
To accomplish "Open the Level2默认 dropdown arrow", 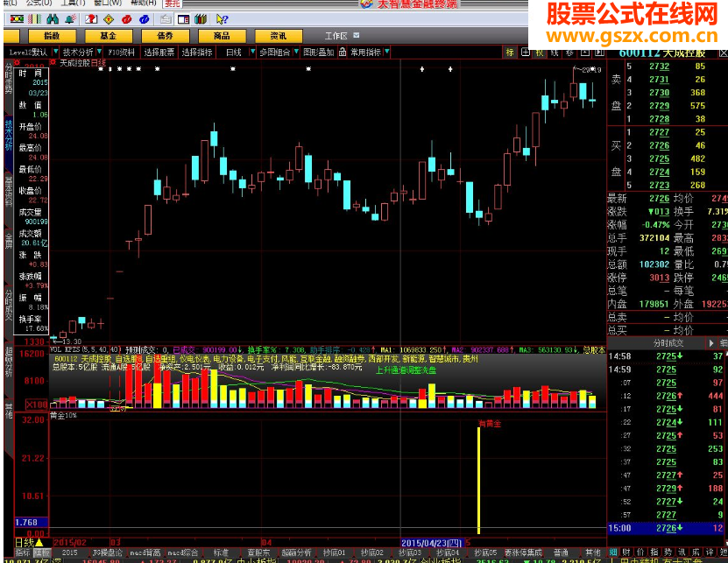I will [x=55, y=52].
